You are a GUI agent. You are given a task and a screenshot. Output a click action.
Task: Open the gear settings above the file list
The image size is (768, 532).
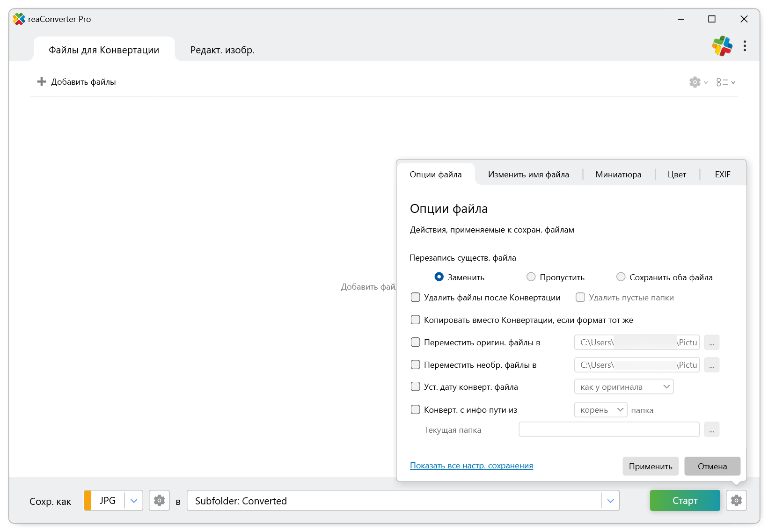[x=695, y=82]
